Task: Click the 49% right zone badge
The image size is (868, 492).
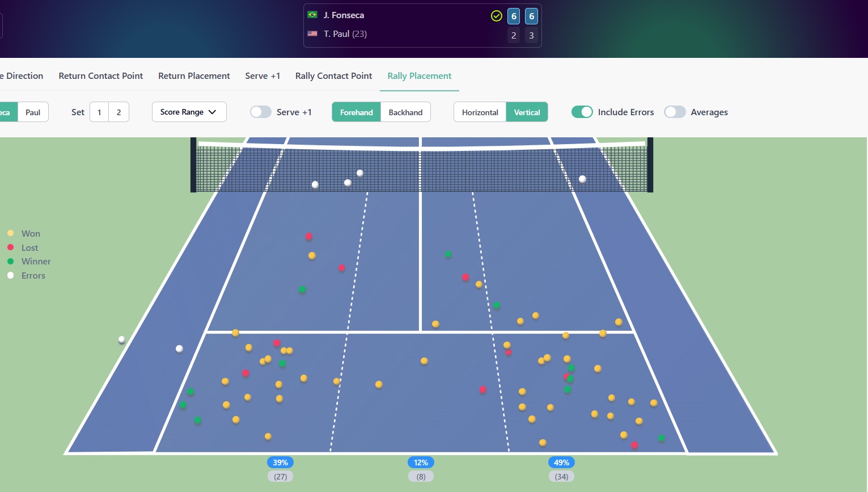Action: (x=561, y=462)
